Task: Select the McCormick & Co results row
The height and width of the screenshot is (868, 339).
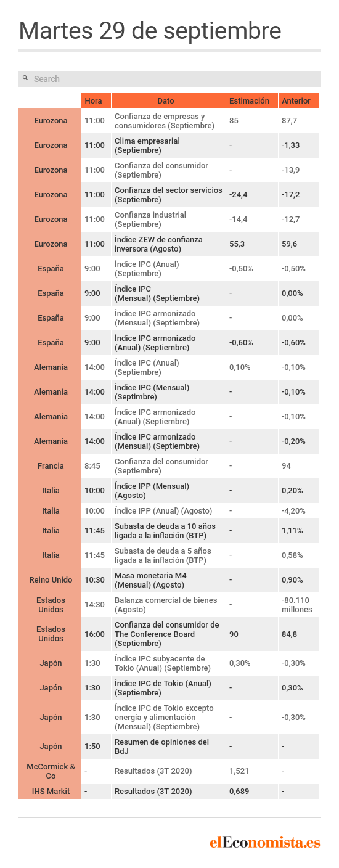Action: pos(169,771)
